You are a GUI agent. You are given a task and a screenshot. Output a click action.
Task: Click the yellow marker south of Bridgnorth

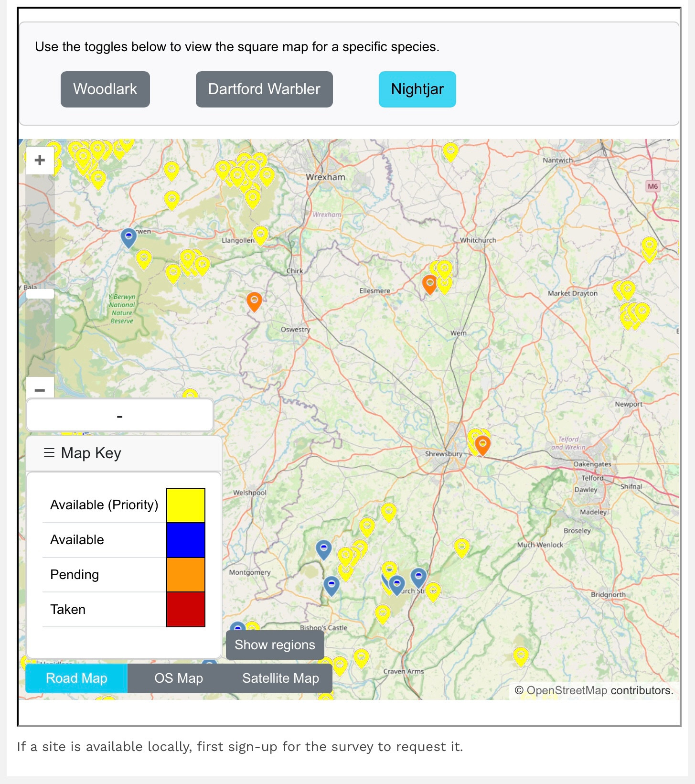point(521,656)
